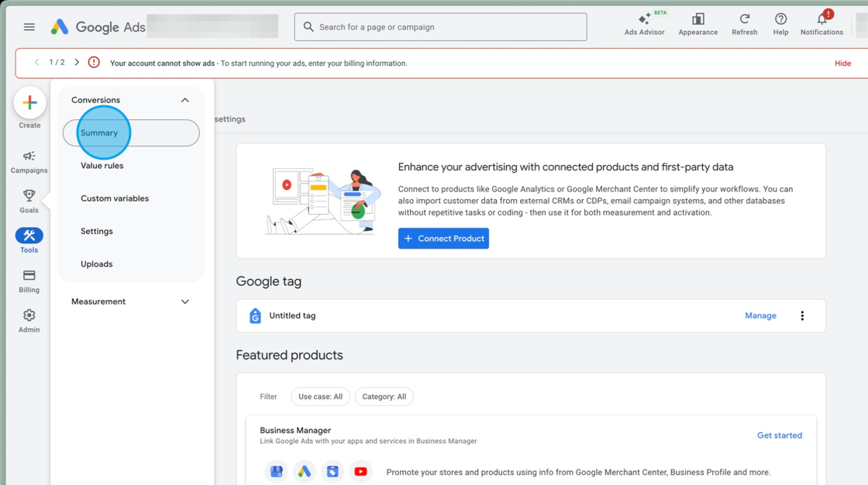The height and width of the screenshot is (485, 868).
Task: Open the Campaigns sidebar icon
Action: tap(29, 159)
